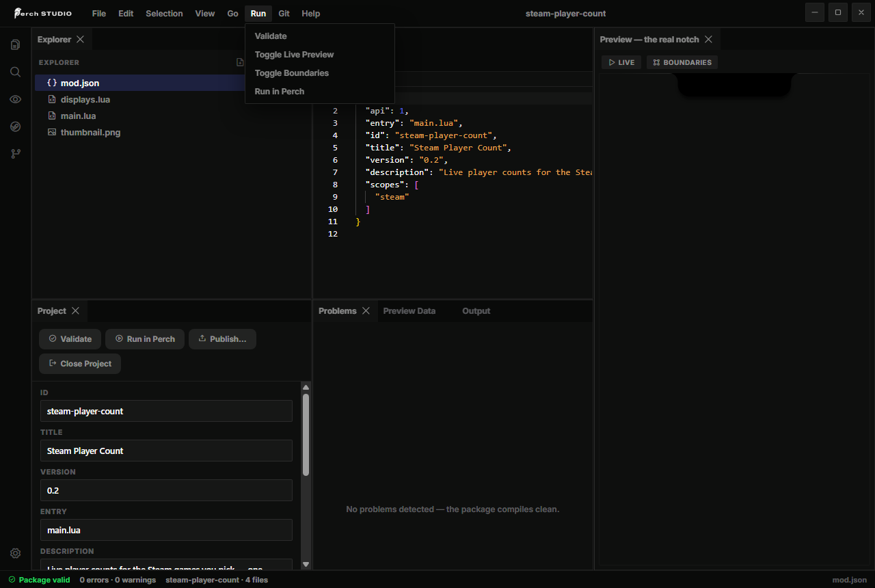
Task: Close the Problems panel tab
Action: click(x=366, y=311)
